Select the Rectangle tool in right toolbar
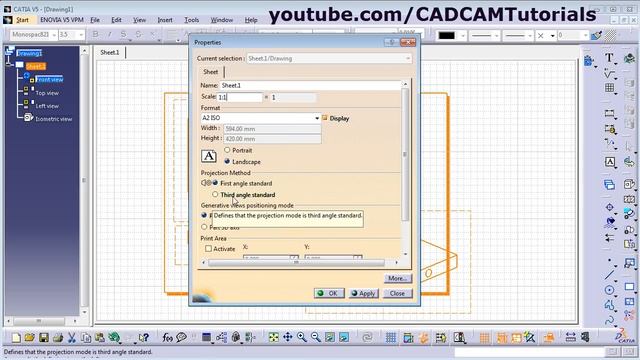 629,287
